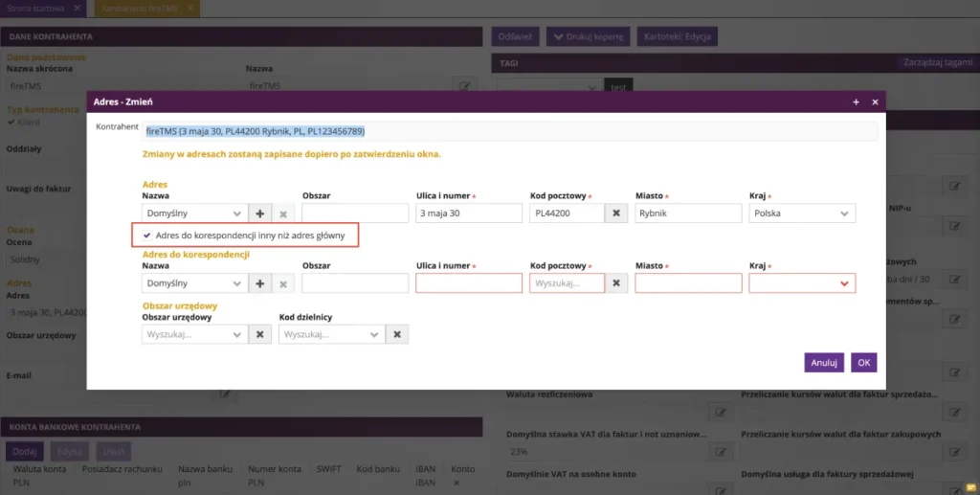Add new name in Adres do korespondencji row
Image resolution: width=980 pixels, height=495 pixels.
(x=260, y=283)
